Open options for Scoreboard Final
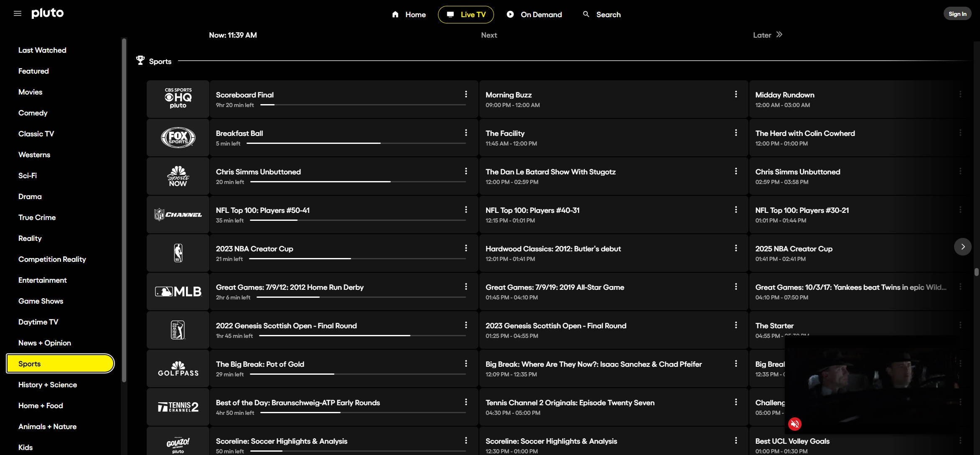The image size is (980, 455). [x=466, y=95]
